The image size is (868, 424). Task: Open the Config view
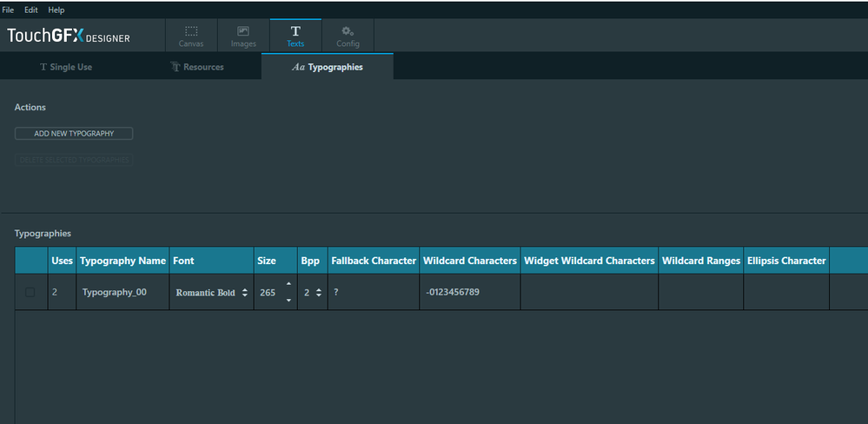(348, 36)
